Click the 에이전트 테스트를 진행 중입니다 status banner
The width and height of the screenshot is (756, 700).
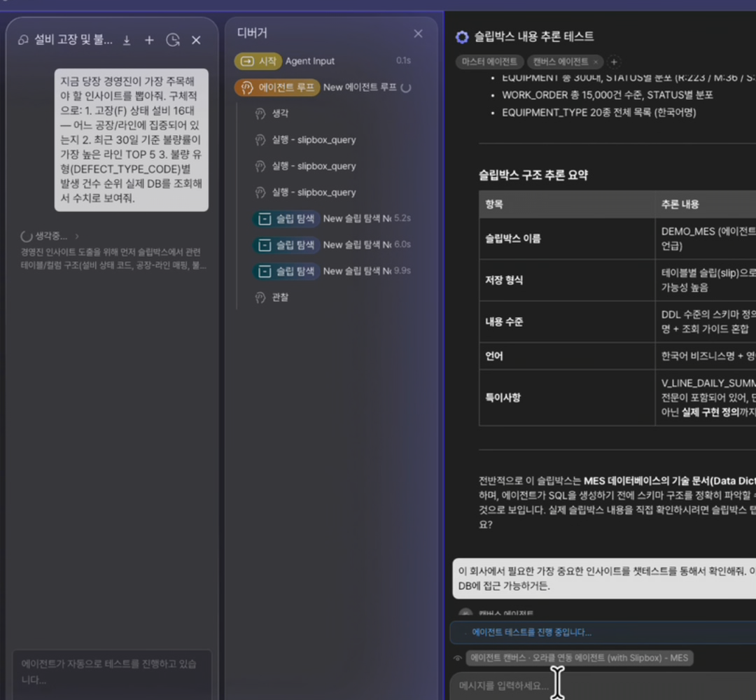tap(603, 633)
